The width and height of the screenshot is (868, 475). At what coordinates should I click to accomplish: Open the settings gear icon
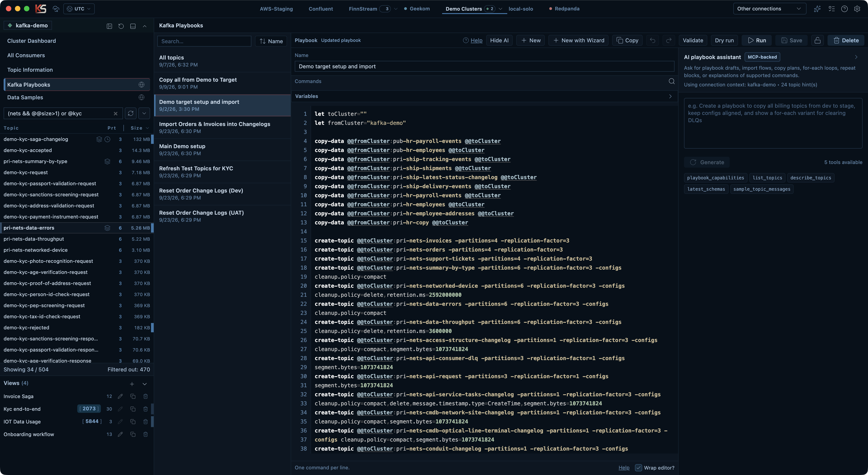(x=857, y=9)
